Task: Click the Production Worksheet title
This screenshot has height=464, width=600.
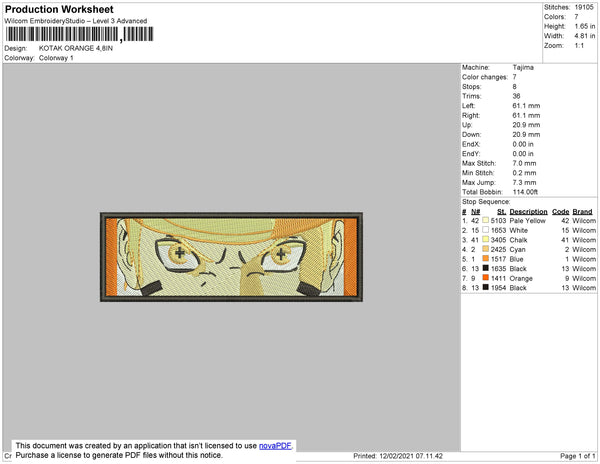Action: point(59,10)
